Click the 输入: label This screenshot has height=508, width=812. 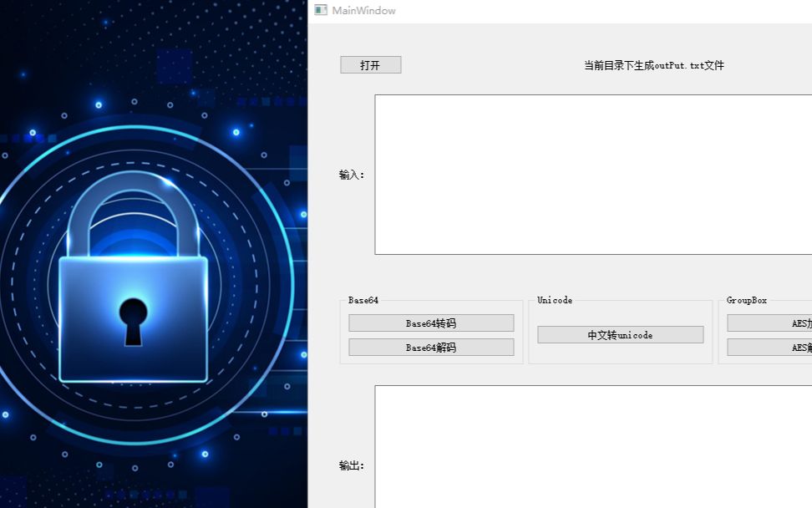[x=352, y=175]
